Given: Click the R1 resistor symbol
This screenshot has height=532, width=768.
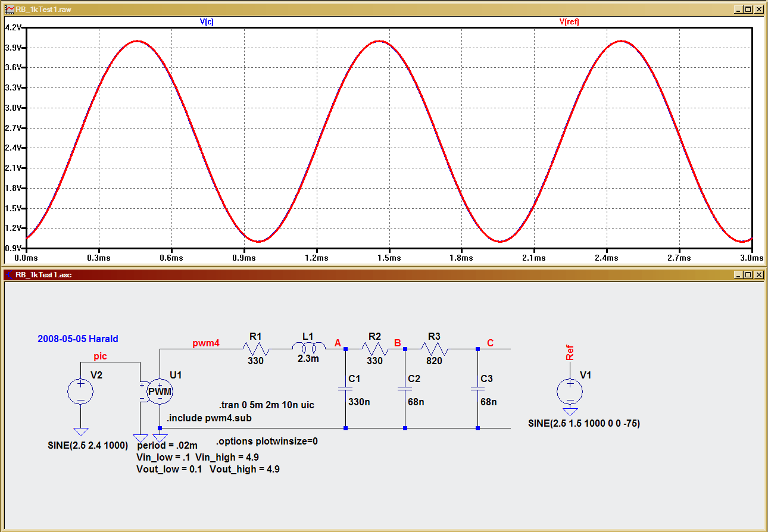Looking at the screenshot, I should point(256,349).
